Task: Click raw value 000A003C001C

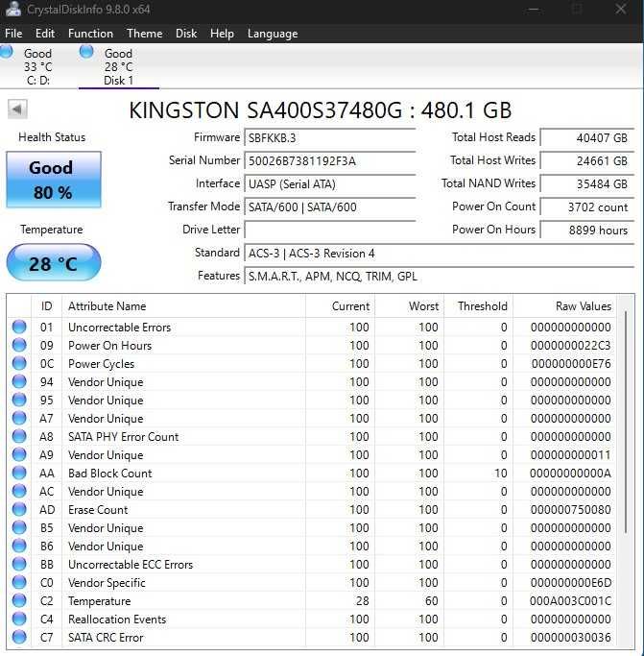Action: click(x=570, y=601)
